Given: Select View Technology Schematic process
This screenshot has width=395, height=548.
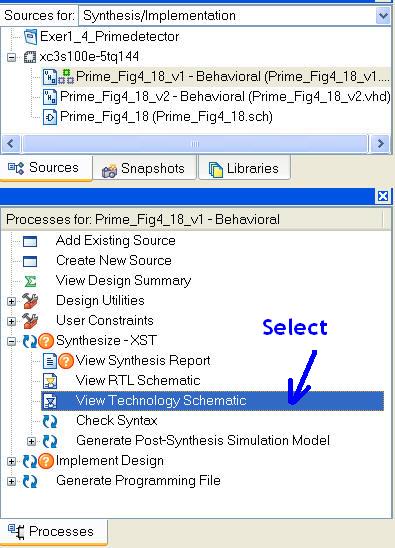Looking at the screenshot, I should pos(212,401).
